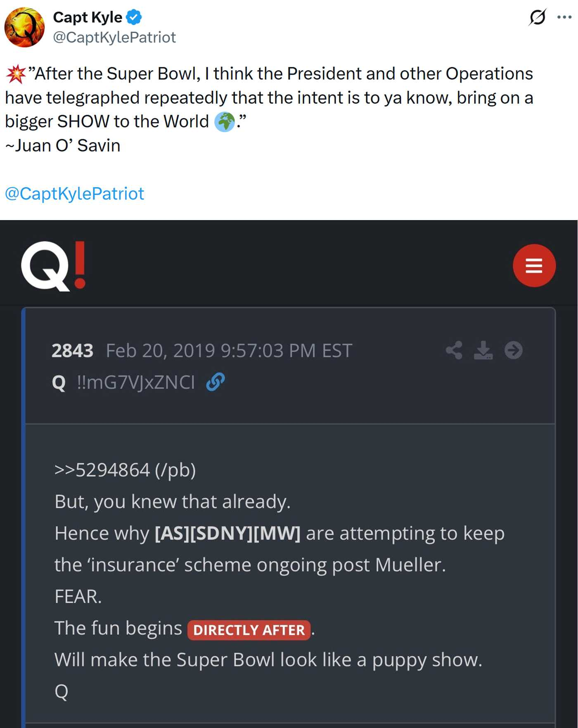
Task: Share the Q post via the share icon
Action: [454, 351]
